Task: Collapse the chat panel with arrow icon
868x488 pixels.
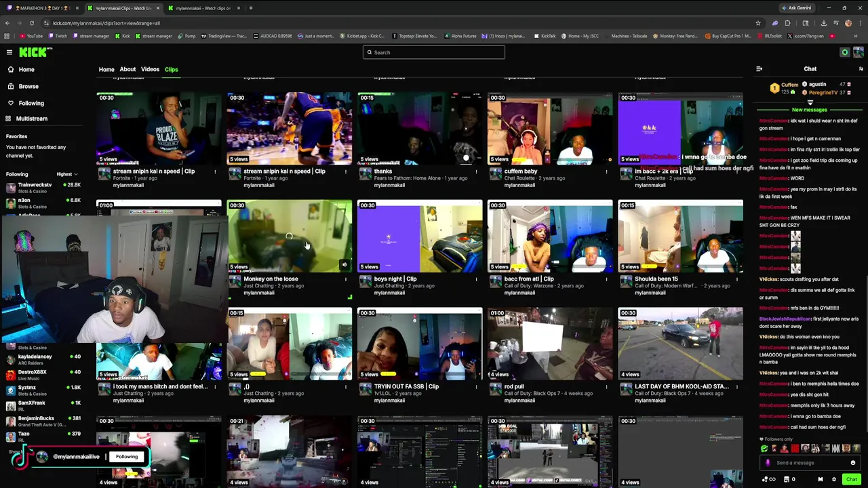Action: (759, 68)
